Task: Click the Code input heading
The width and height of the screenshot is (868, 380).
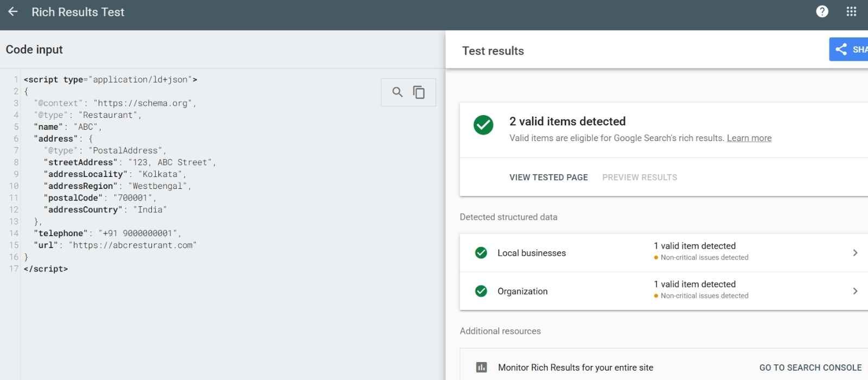Action: click(x=34, y=49)
